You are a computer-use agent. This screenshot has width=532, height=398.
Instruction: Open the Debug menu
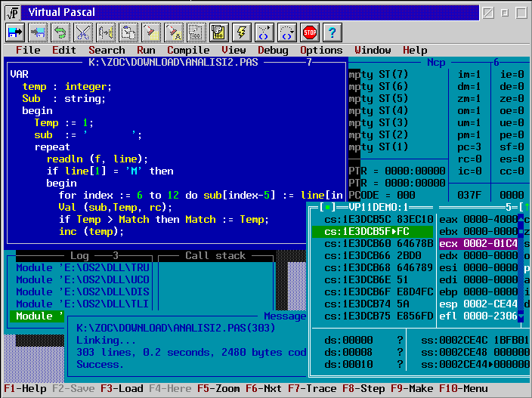273,51
